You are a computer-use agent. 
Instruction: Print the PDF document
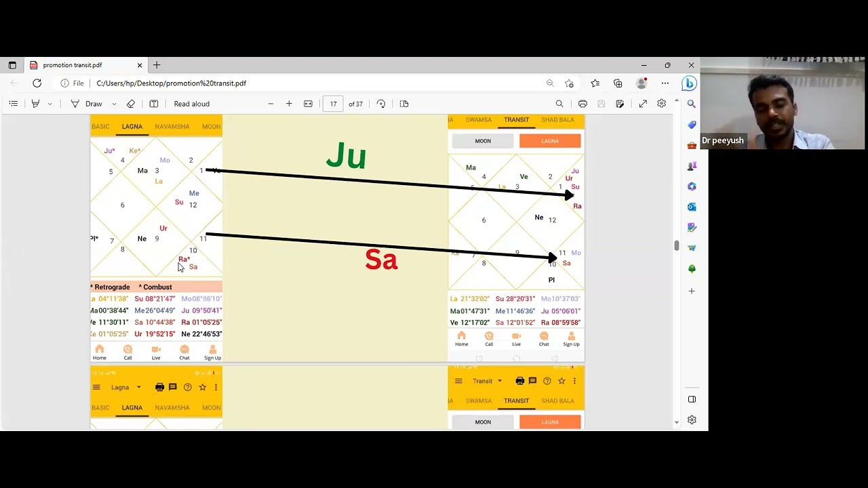[583, 104]
